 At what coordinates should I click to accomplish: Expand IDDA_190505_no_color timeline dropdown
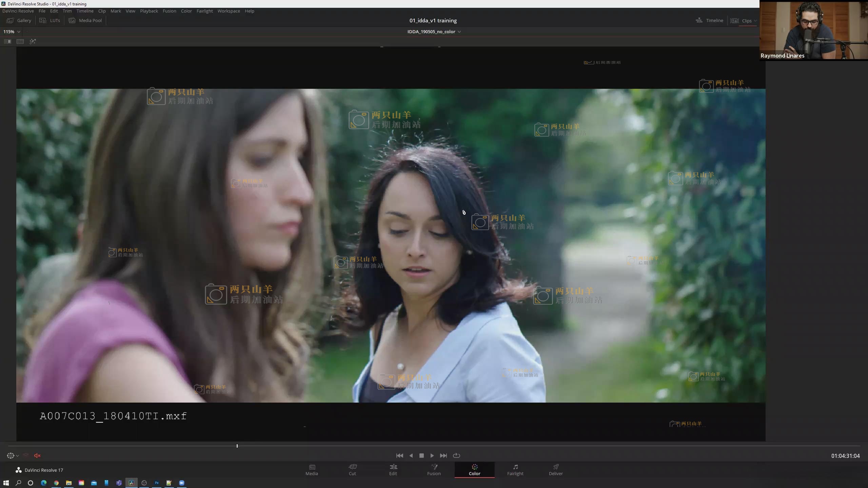(x=459, y=32)
